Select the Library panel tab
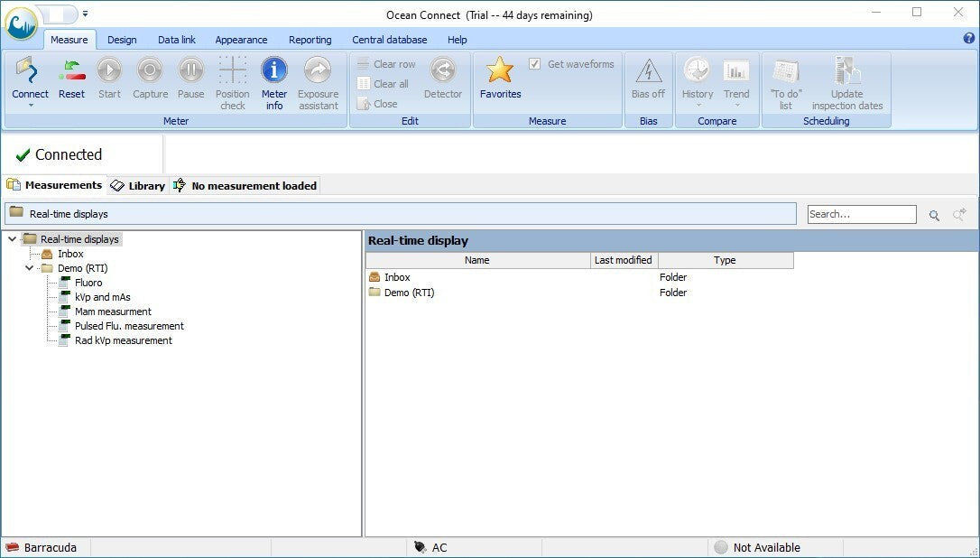980x558 pixels. click(x=137, y=186)
